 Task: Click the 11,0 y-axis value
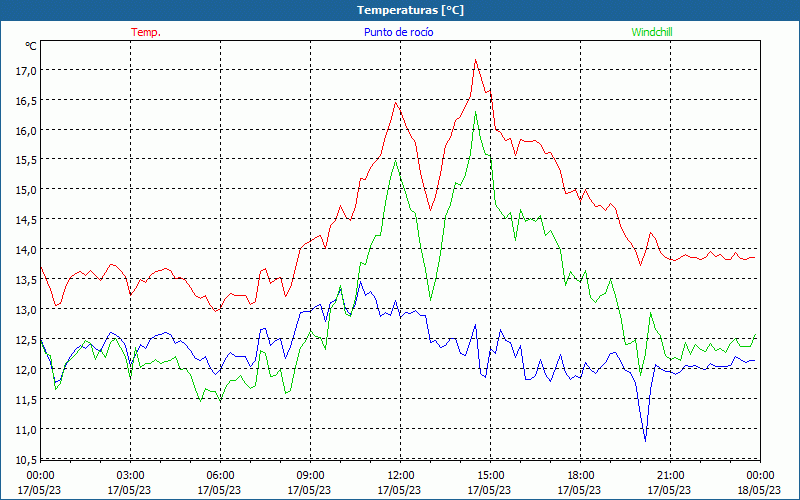[x=25, y=429]
